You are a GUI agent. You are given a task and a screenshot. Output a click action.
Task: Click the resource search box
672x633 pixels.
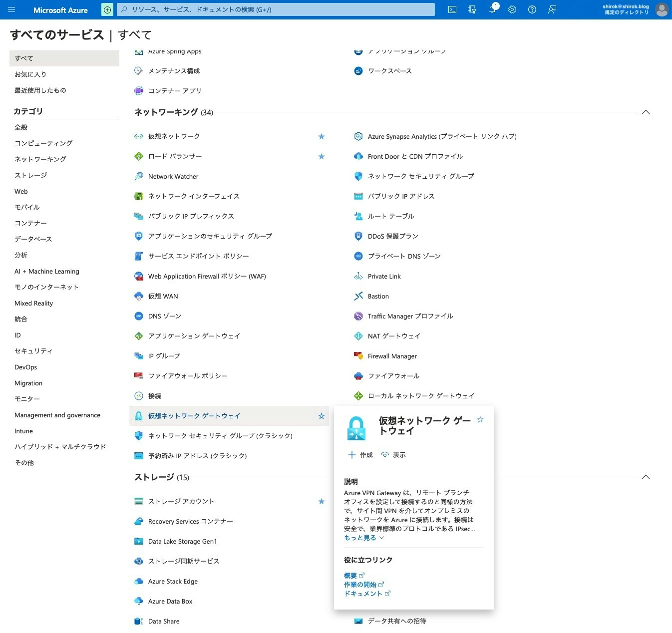point(276,9)
